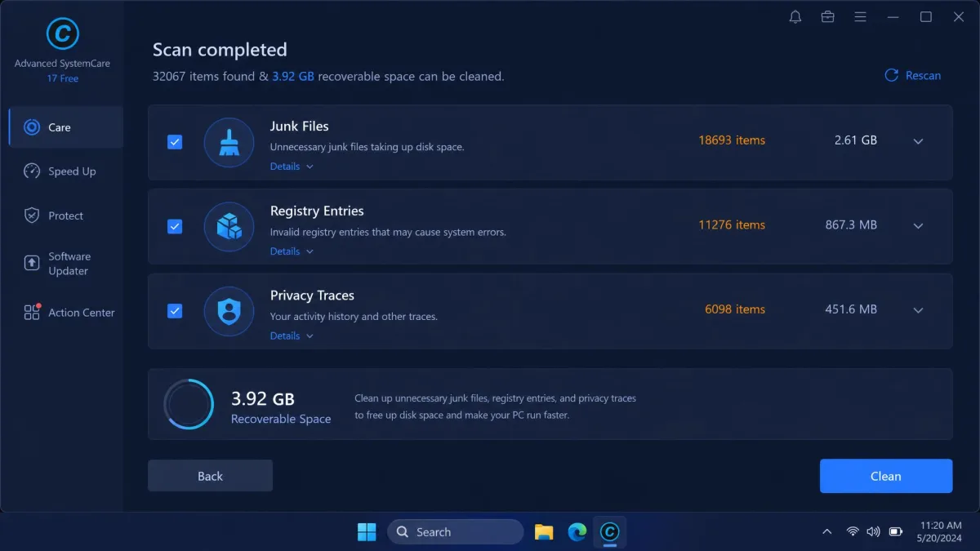
Task: Click the Care sidebar icon
Action: (32, 127)
